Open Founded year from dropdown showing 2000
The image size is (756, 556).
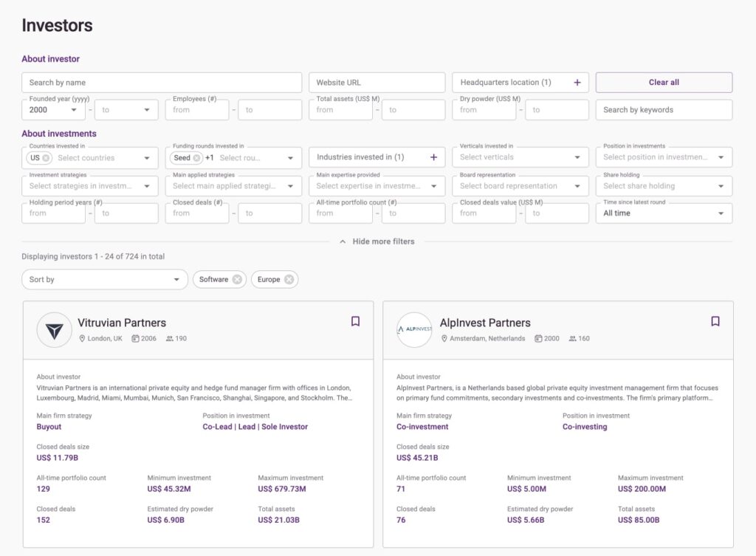tap(53, 110)
